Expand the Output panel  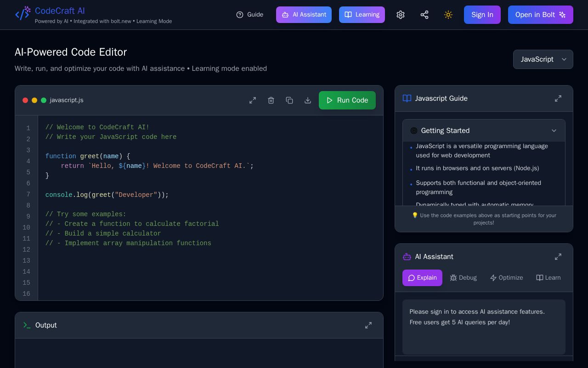point(368,325)
